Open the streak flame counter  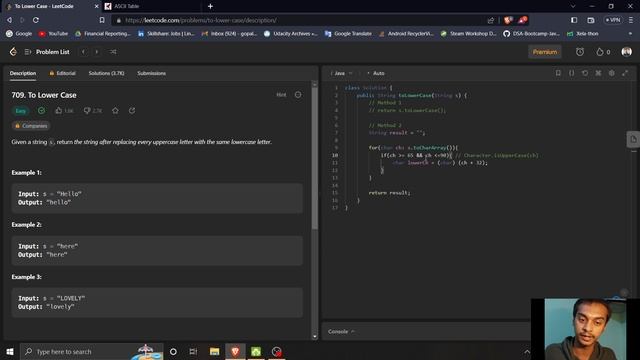pyautogui.click(x=603, y=52)
